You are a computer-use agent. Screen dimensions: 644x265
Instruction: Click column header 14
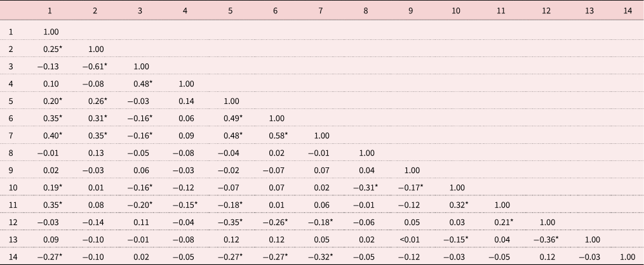[x=627, y=11]
